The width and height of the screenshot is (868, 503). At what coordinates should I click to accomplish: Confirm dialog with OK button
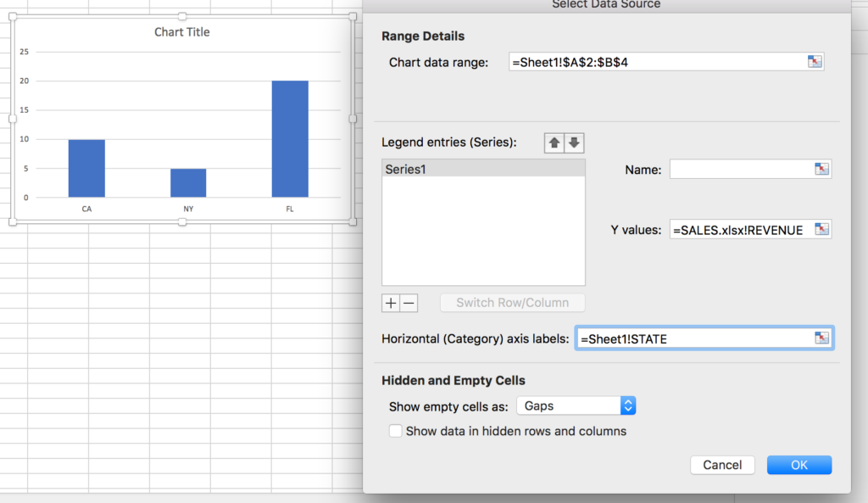click(798, 465)
